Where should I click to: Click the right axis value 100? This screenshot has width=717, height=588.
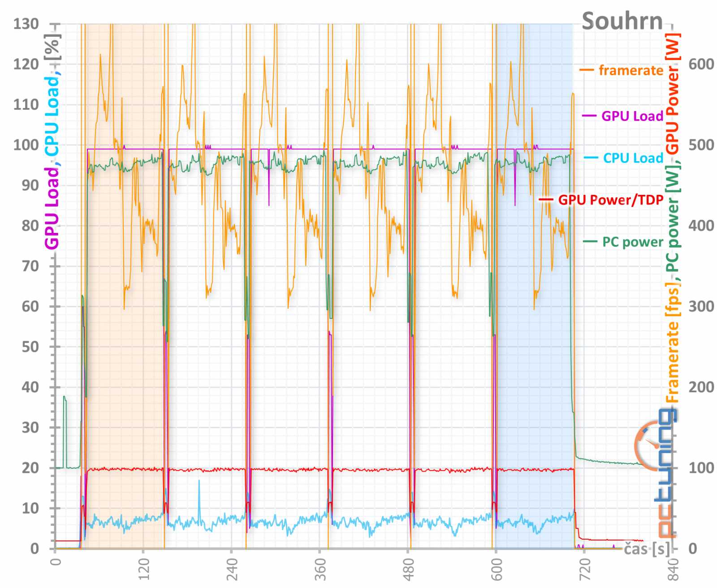click(701, 468)
